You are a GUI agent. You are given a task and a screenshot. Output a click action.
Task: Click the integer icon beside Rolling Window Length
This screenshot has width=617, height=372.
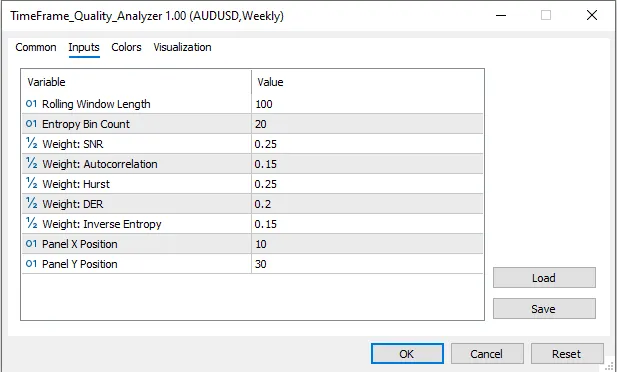[31, 104]
